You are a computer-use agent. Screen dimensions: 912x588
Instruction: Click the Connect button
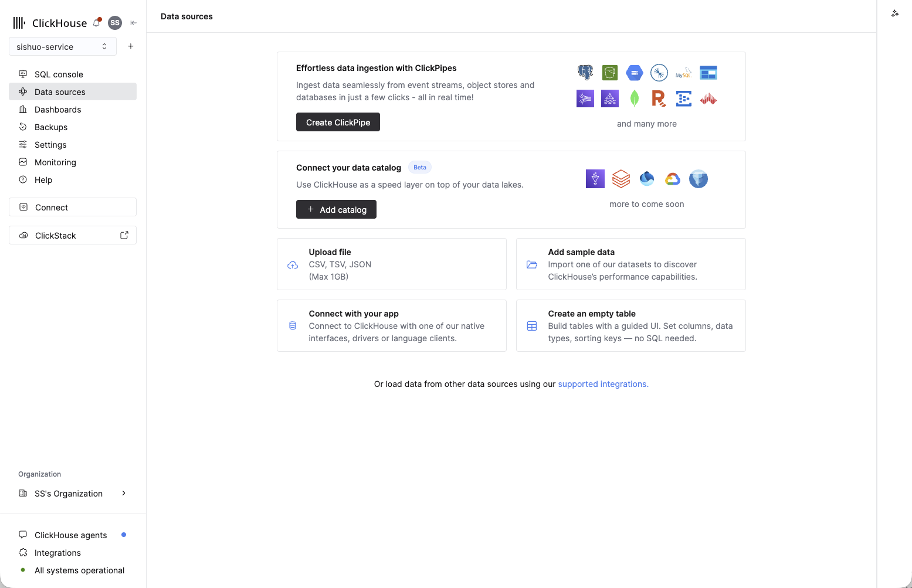[73, 207]
